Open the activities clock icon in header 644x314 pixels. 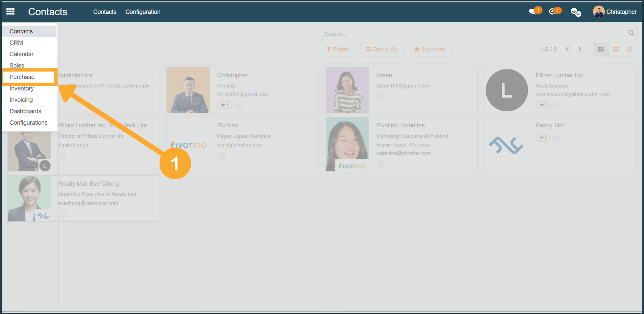click(552, 12)
